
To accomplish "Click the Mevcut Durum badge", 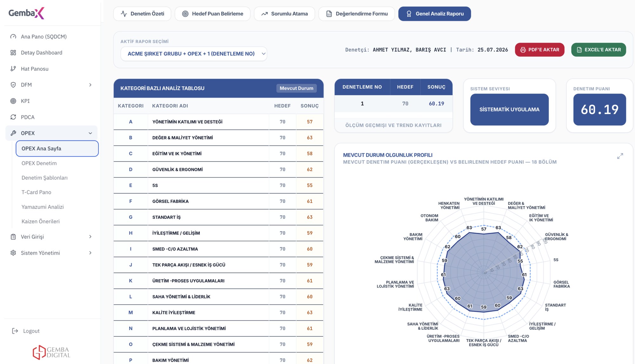I will point(296,88).
